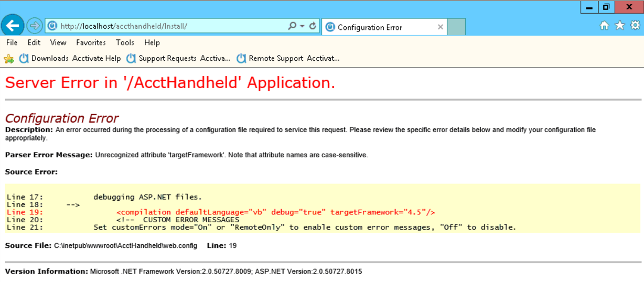Viewport: 644px width, 282px height.
Task: Open Favorites with the star icon
Action: click(x=620, y=25)
